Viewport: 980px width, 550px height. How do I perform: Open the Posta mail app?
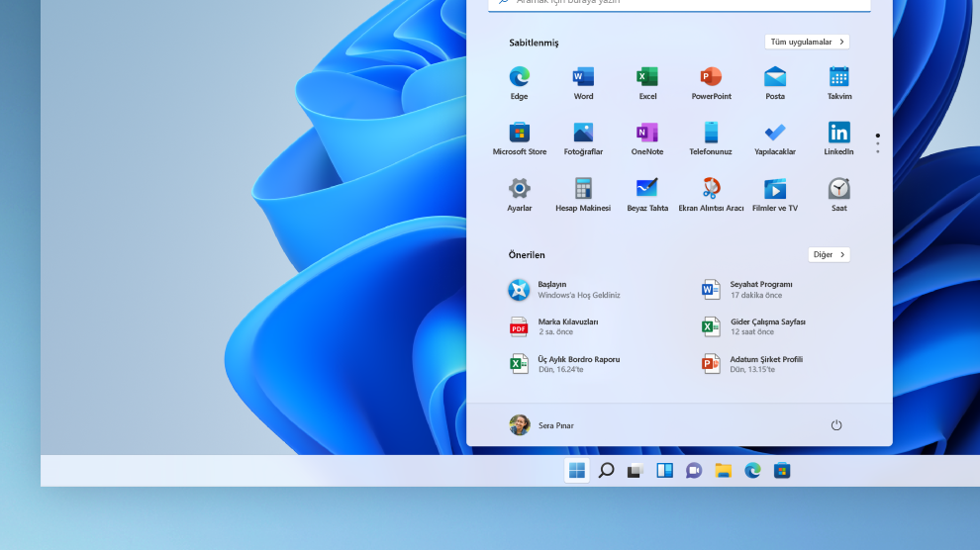point(775,83)
